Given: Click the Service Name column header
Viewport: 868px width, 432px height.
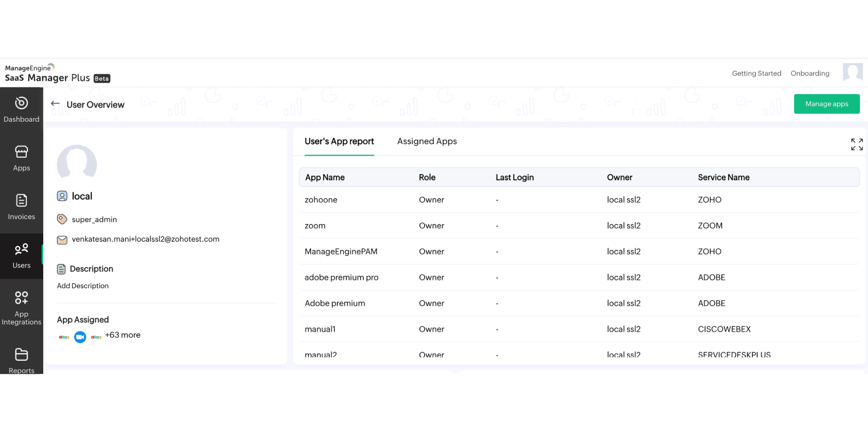Looking at the screenshot, I should coord(724,178).
